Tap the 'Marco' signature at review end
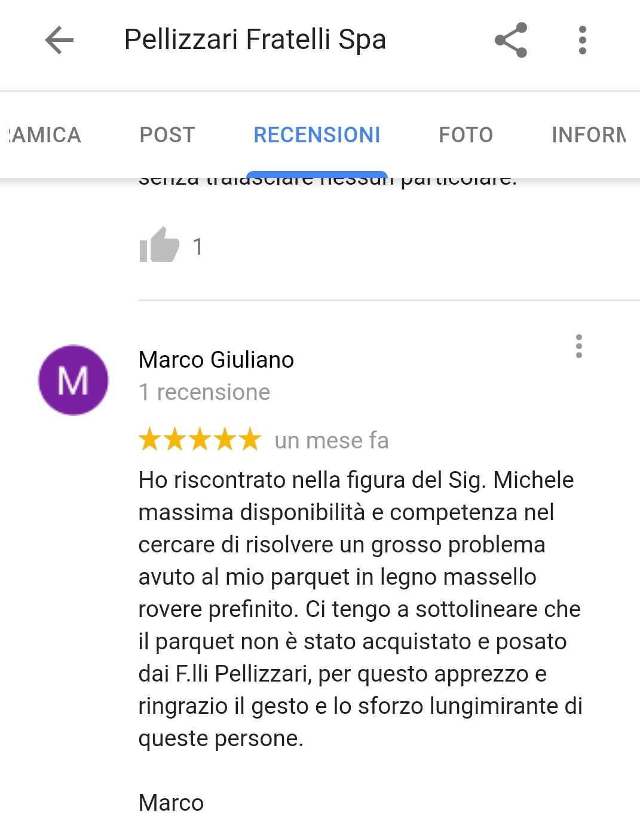This screenshot has height=840, width=640. pyautogui.click(x=171, y=802)
